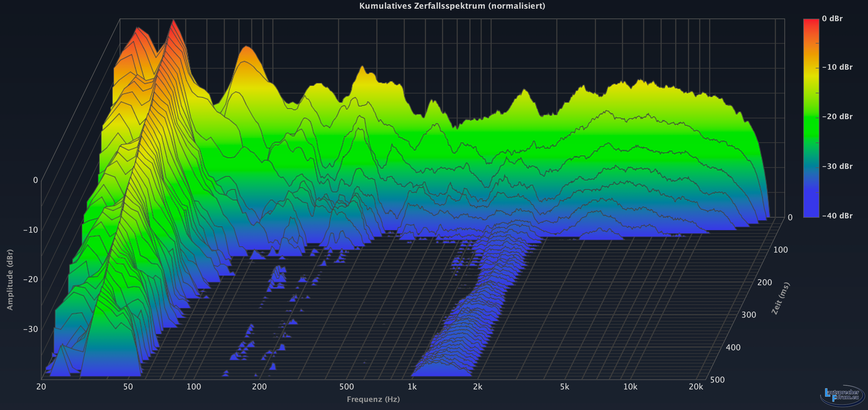Click the Lautsprecher Forum.eu logo
The height and width of the screenshot is (410, 868).
[x=842, y=395]
